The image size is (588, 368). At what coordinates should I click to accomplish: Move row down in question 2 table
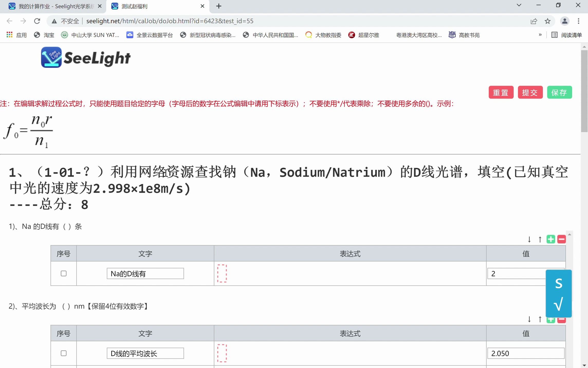click(529, 319)
